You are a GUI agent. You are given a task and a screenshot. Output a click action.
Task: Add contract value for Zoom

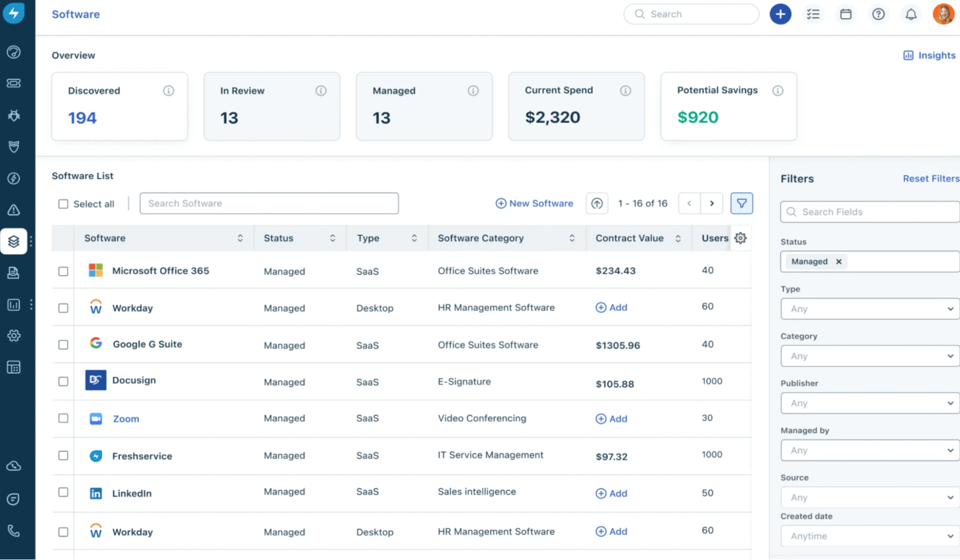611,418
